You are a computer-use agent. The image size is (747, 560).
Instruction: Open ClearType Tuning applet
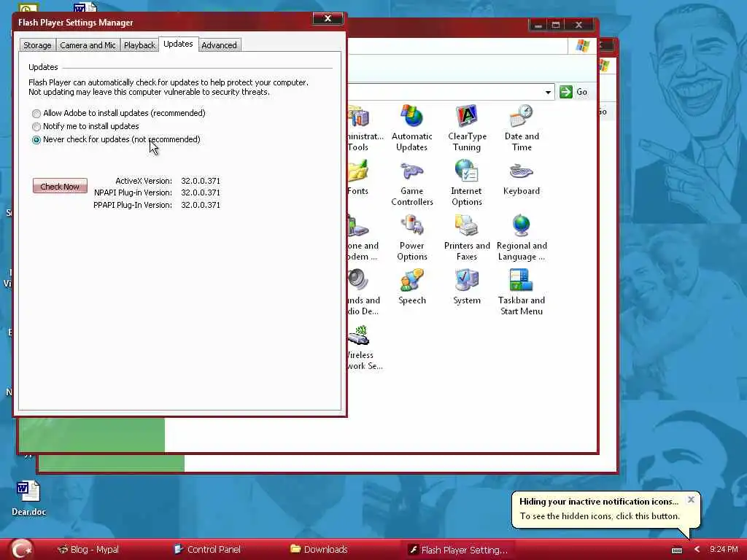(467, 128)
